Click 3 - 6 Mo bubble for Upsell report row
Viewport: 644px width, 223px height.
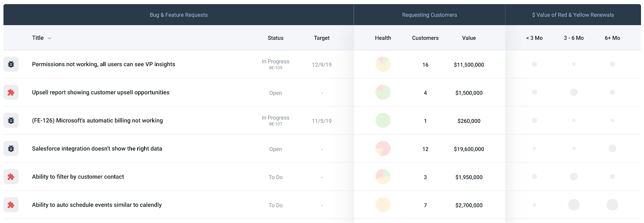tap(574, 93)
